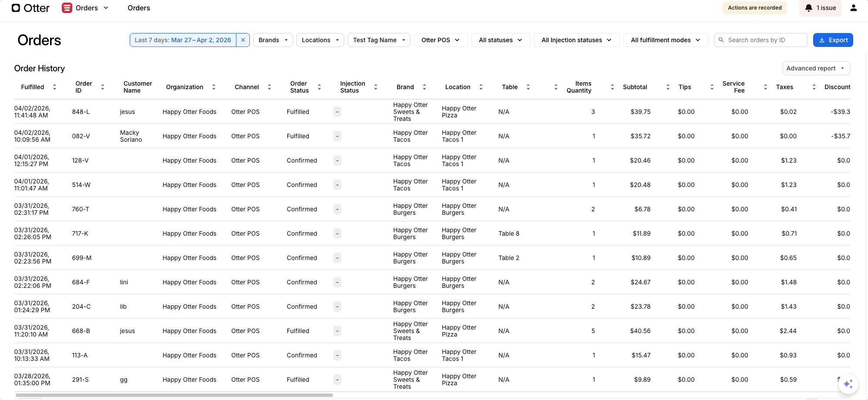Sort by the Fulfilled column arrows

coord(54,87)
